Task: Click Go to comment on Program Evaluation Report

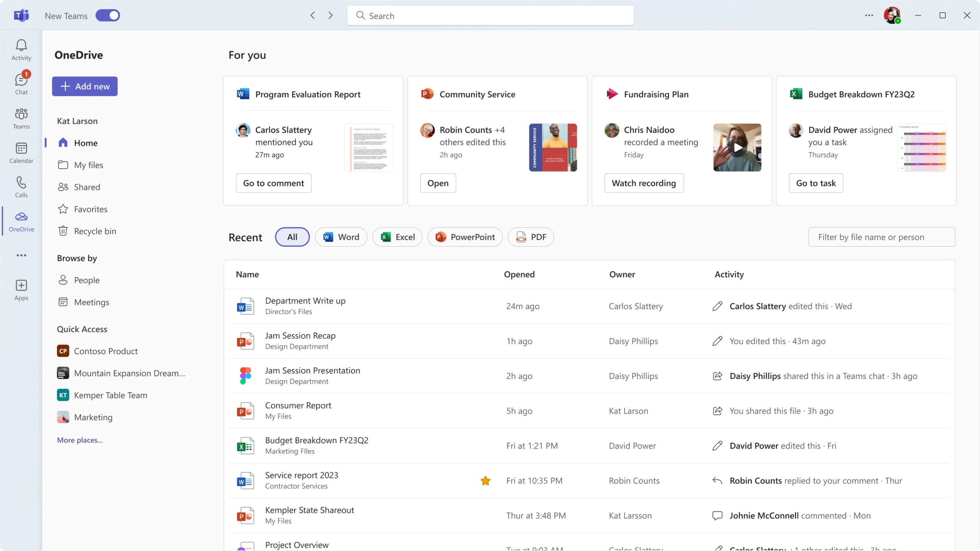Action: point(273,183)
